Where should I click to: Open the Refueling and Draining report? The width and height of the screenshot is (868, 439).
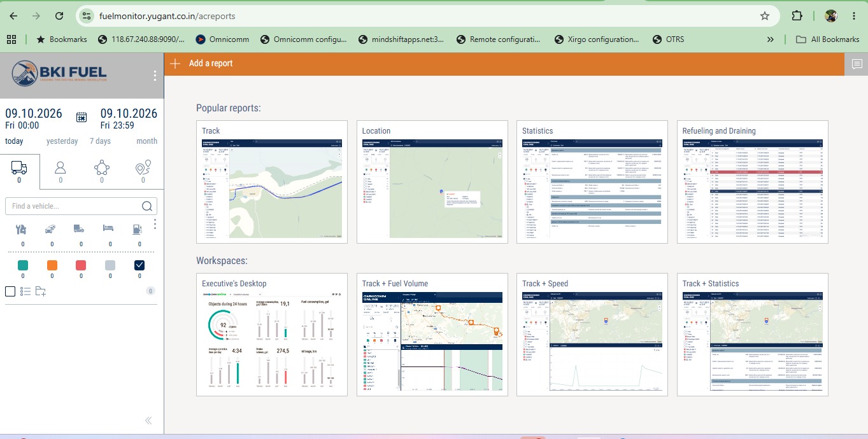(x=753, y=182)
